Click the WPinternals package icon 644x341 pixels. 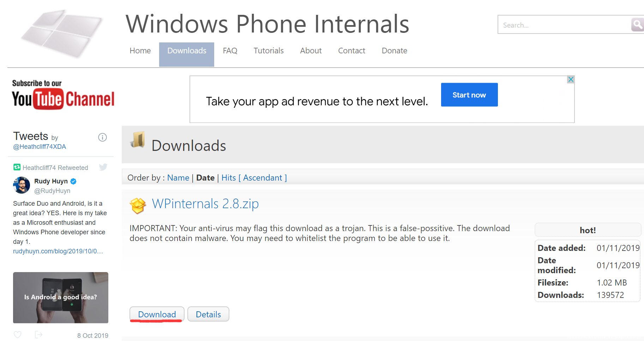(138, 205)
